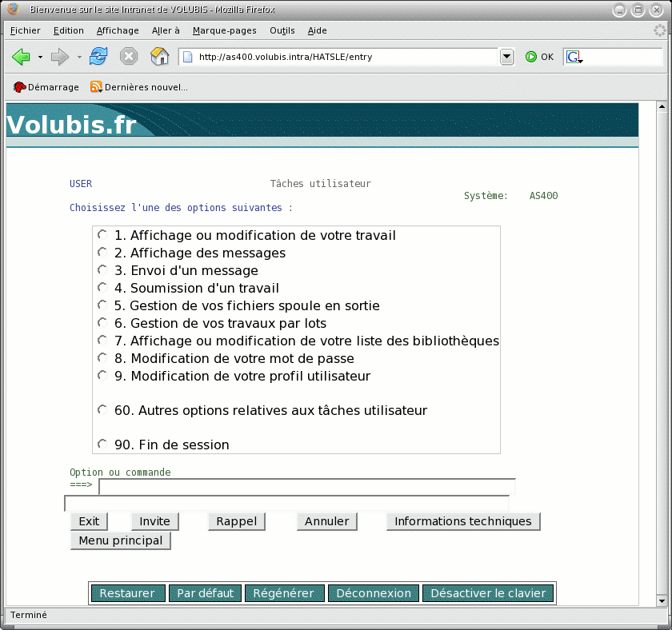Click Désactiver le clavier button

tap(488, 593)
